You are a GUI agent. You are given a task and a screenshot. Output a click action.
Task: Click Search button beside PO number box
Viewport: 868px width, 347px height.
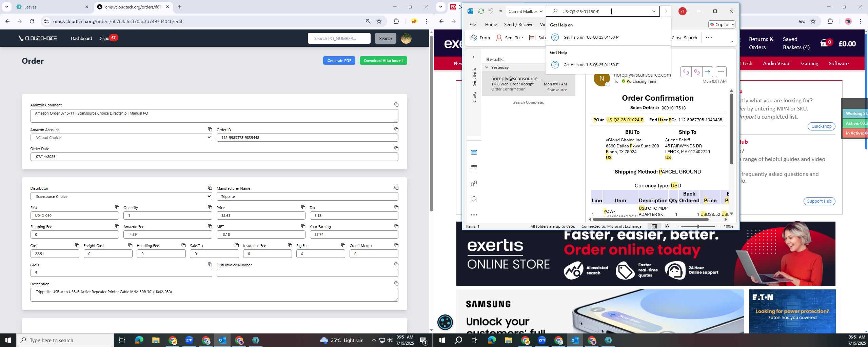[386, 38]
